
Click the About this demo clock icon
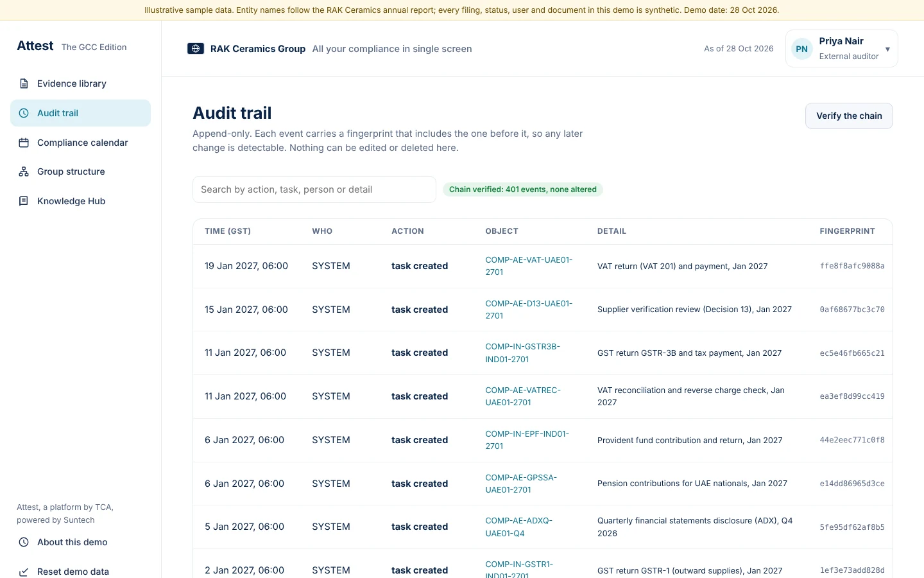pos(24,542)
